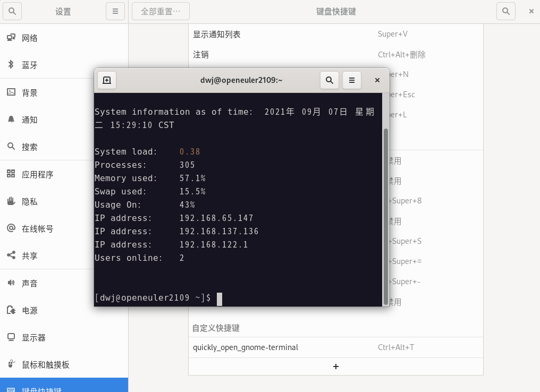Click the reset all shortcuts button

pyautogui.click(x=161, y=11)
